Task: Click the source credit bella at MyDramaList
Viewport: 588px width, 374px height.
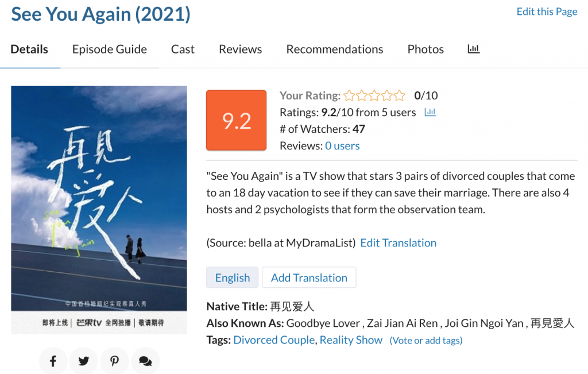Action: tap(302, 242)
